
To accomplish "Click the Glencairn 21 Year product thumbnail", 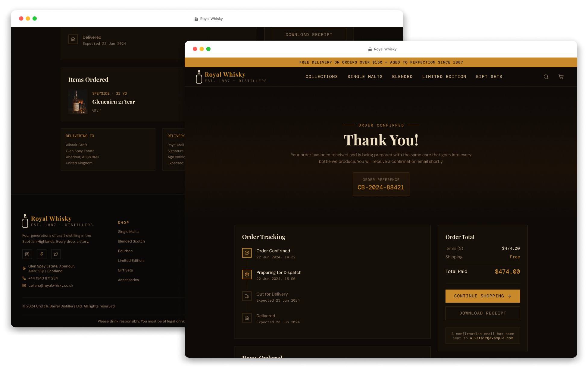I will pos(78,102).
